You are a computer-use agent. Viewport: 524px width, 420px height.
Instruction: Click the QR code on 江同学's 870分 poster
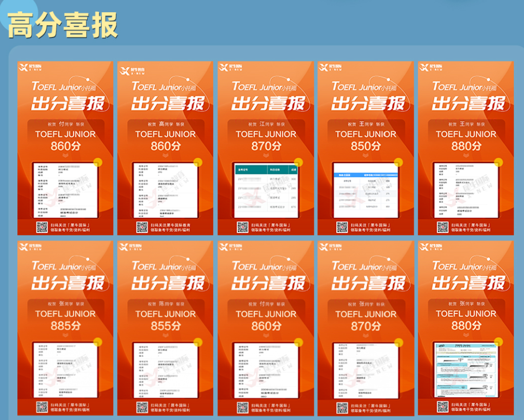(243, 228)
